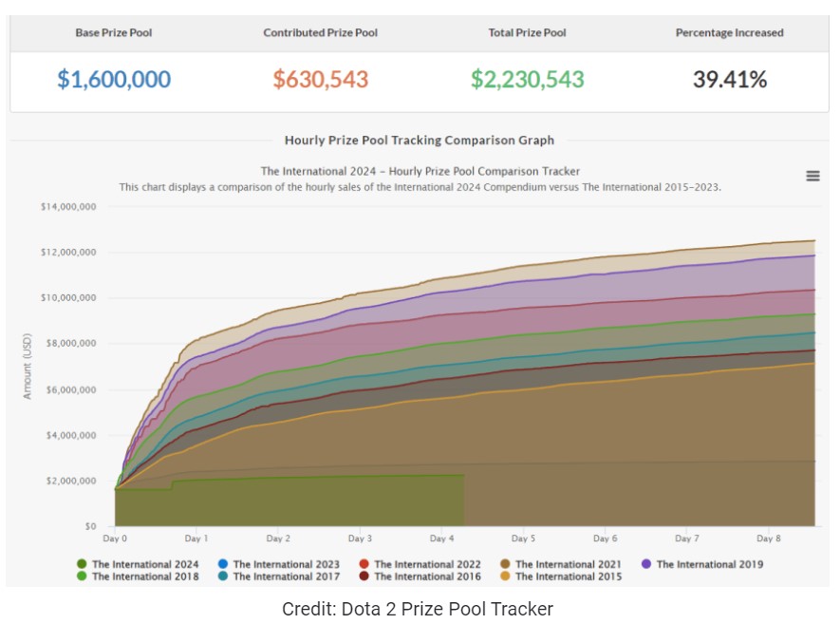Click the chart title The International 2024

pos(420,172)
